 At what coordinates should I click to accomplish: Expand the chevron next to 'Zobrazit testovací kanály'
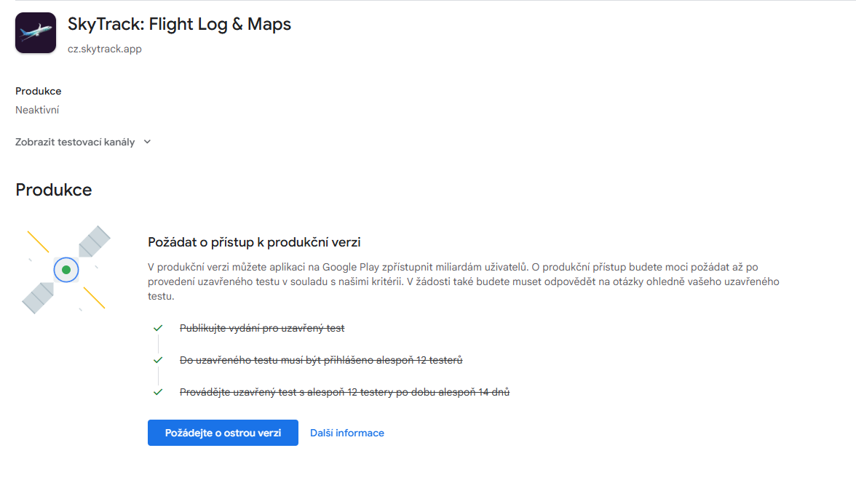[147, 142]
